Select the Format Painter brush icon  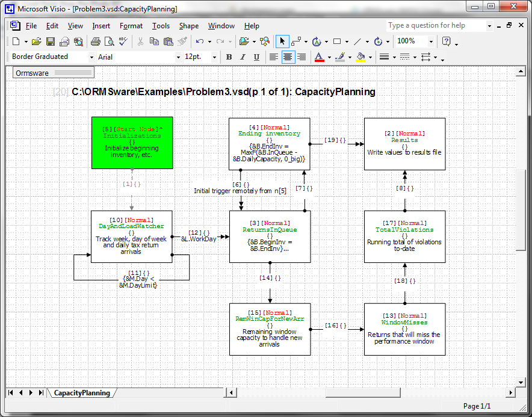click(x=182, y=42)
